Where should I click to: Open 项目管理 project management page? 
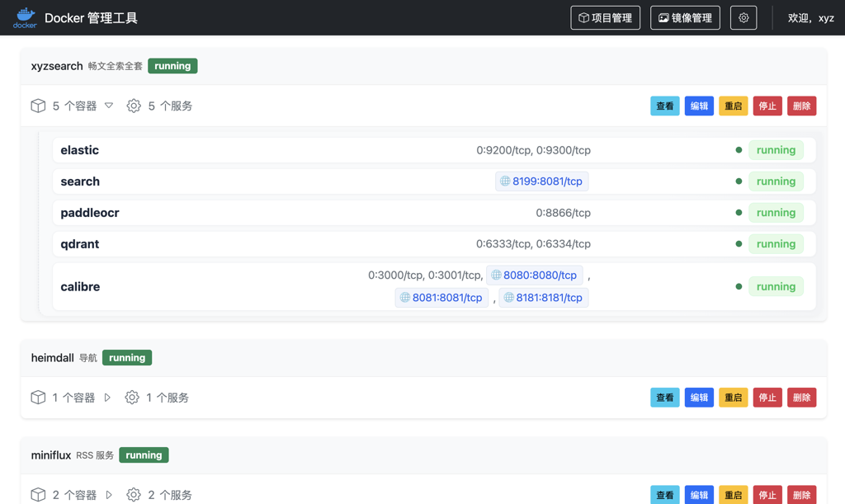click(605, 18)
